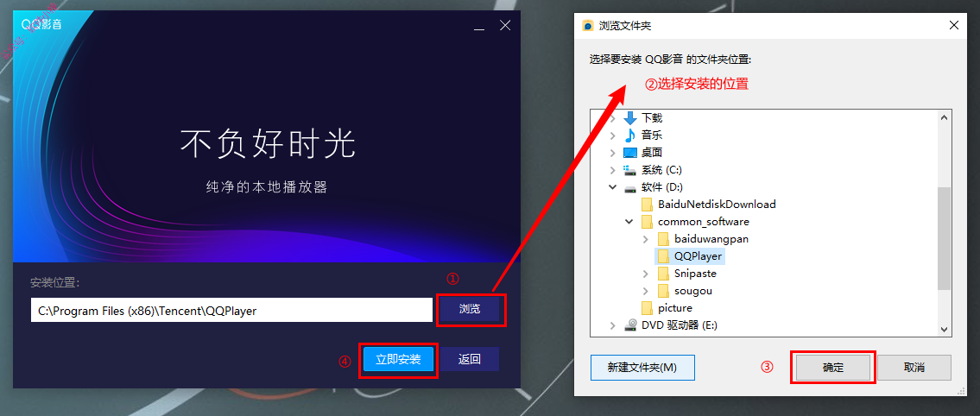The width and height of the screenshot is (980, 416).
Task: Close the QQ影音 installer window
Action: click(505, 26)
